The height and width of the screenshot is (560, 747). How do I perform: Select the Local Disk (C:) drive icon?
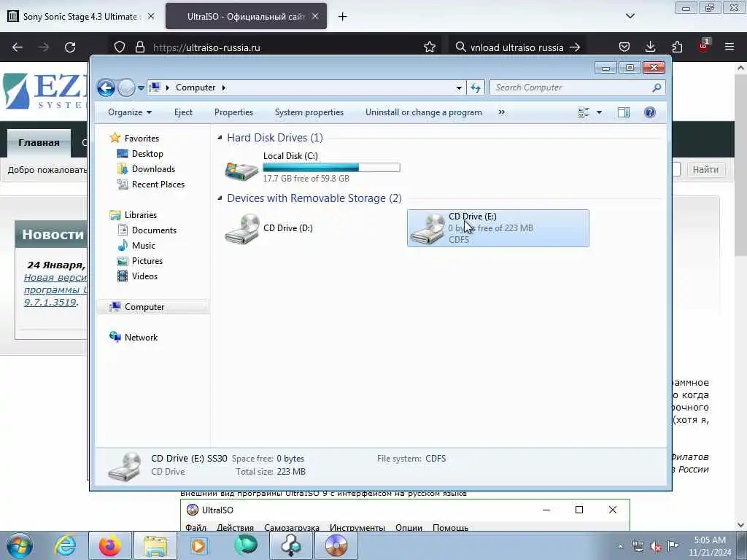pos(241,170)
